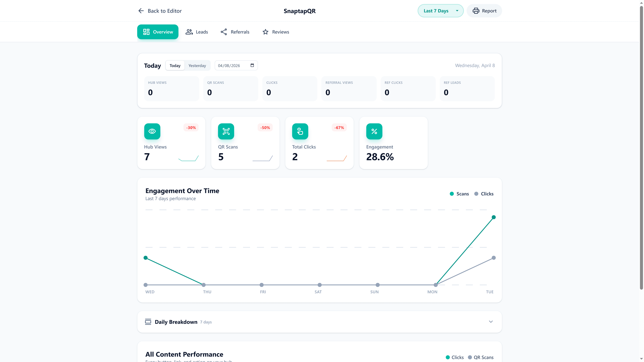Click the All Content Performance heading
This screenshot has height=362, width=644.
tap(184, 354)
